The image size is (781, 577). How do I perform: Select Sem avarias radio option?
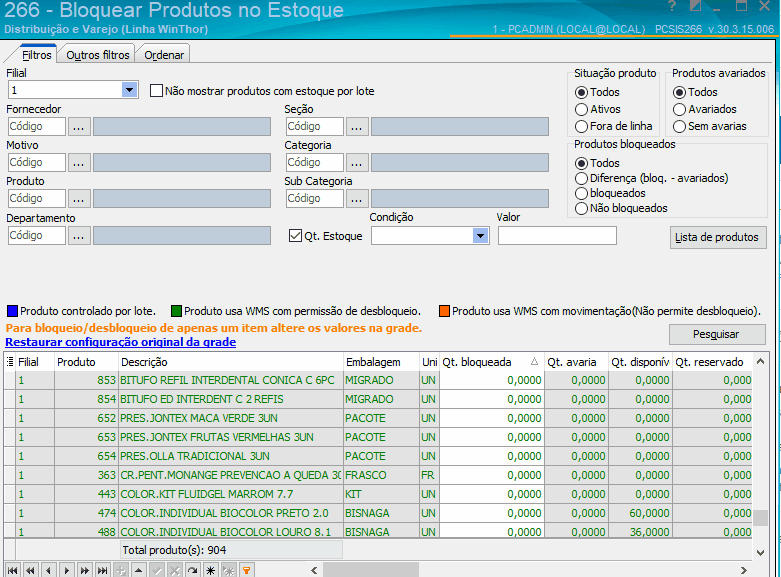coord(679,126)
